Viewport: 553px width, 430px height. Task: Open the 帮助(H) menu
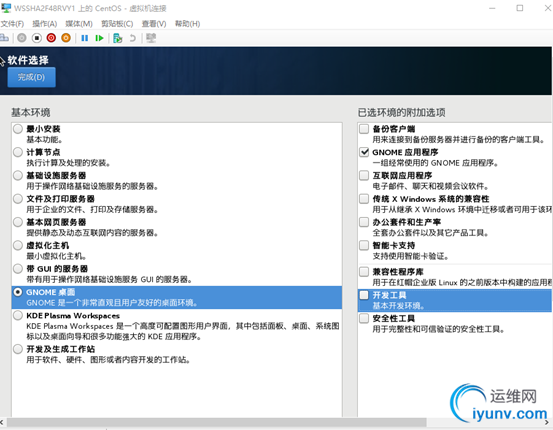click(188, 24)
